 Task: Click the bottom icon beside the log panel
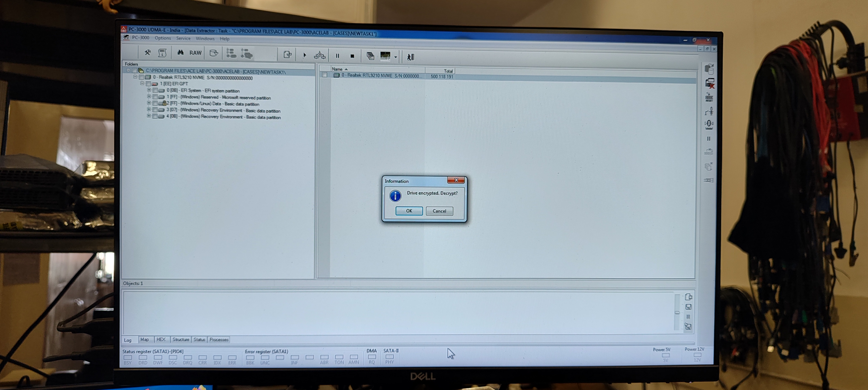688,326
